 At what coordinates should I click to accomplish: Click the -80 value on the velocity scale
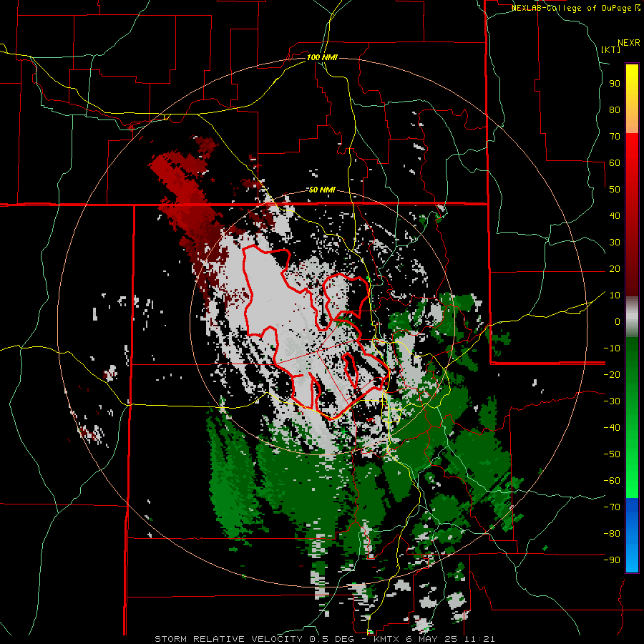(612, 534)
